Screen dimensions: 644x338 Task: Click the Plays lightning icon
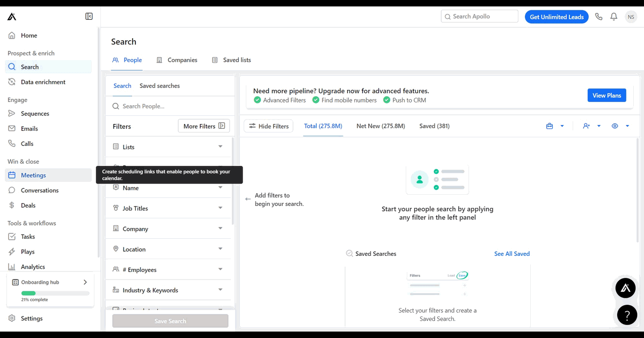coord(12,252)
